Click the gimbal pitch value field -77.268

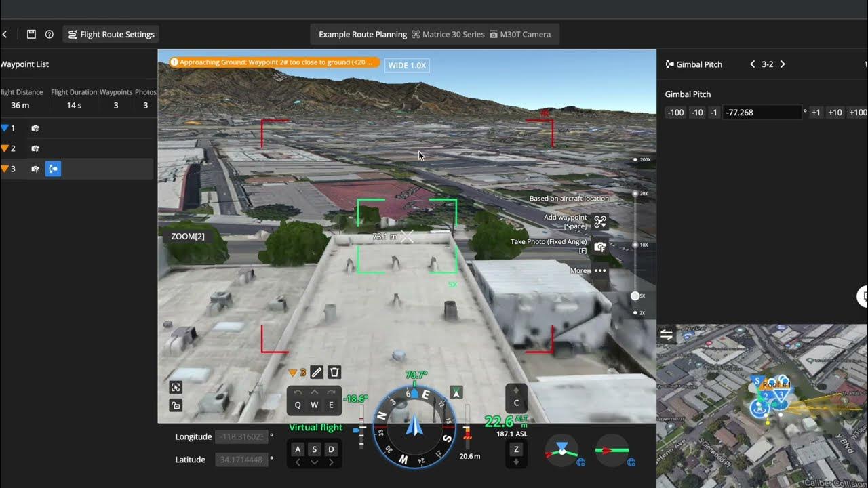coord(762,113)
